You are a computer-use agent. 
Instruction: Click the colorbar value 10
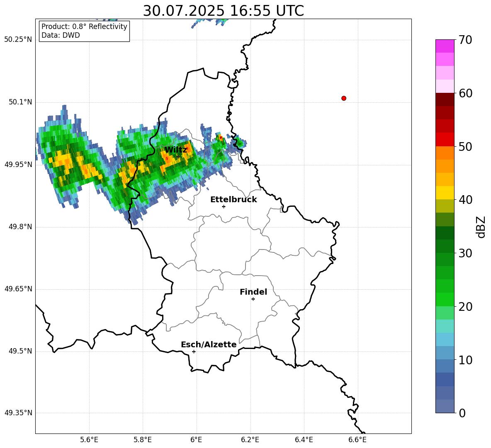coord(465,360)
